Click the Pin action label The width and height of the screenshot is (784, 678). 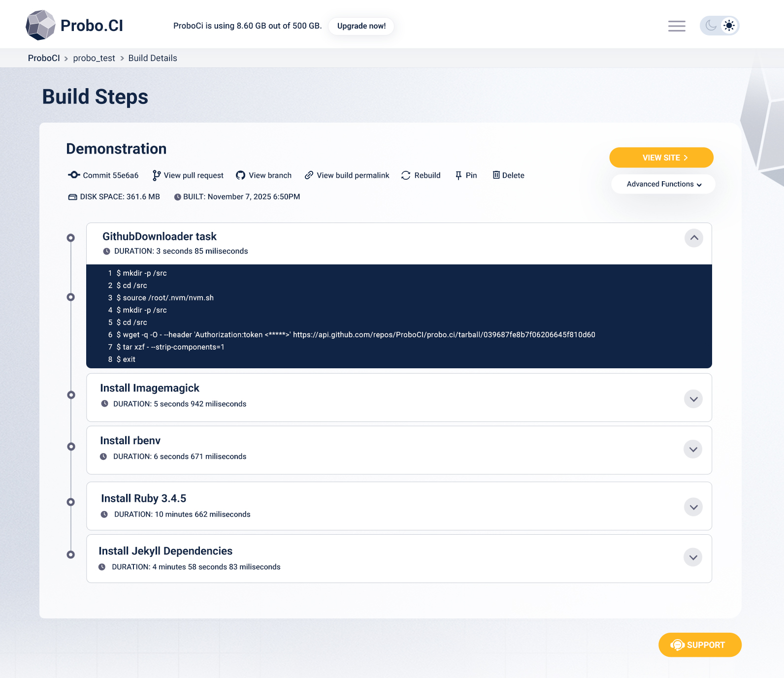point(471,175)
